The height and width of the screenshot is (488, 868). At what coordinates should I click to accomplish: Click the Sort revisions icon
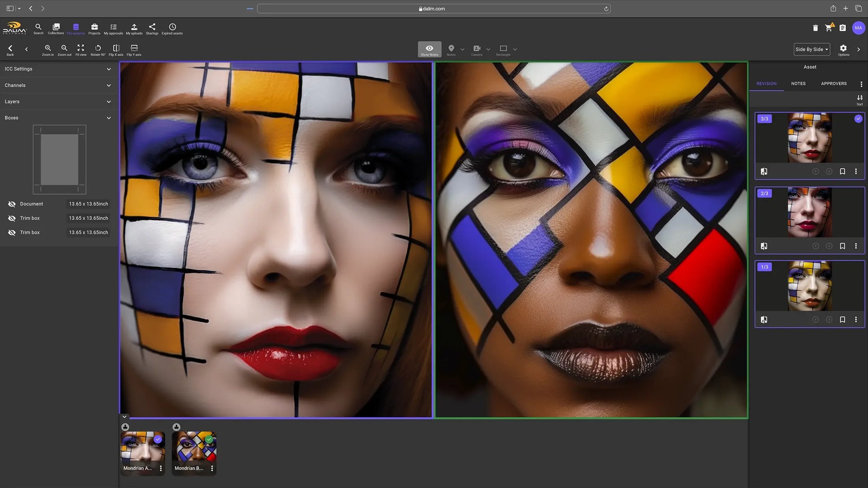[860, 98]
